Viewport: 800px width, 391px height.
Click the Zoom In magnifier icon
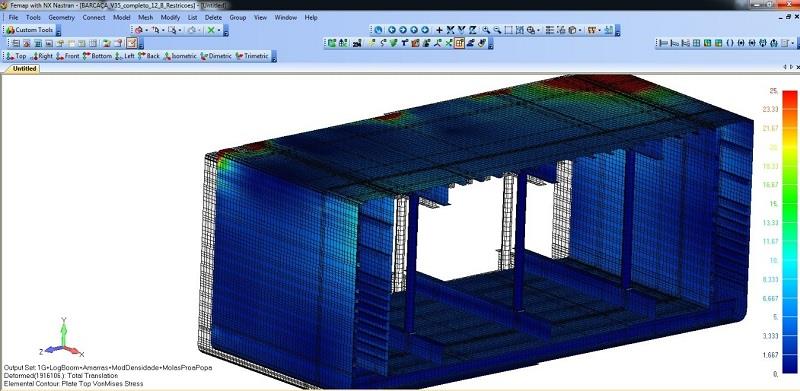[486, 30]
